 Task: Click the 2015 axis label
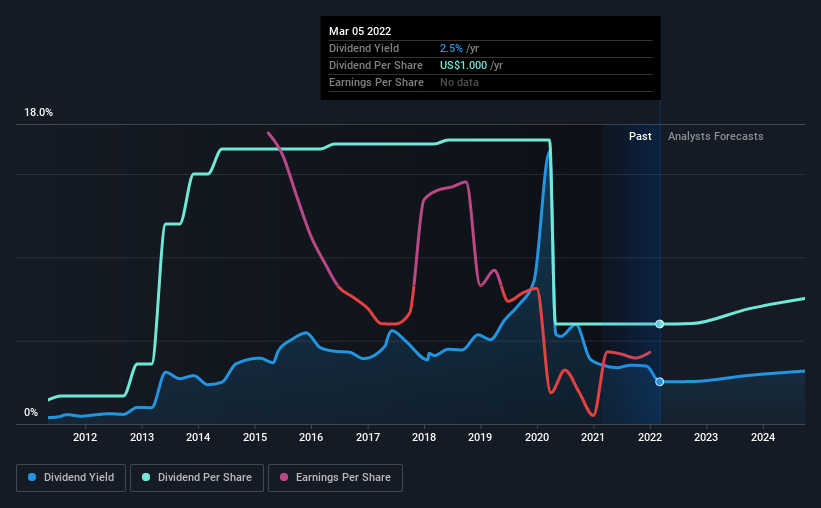point(255,437)
